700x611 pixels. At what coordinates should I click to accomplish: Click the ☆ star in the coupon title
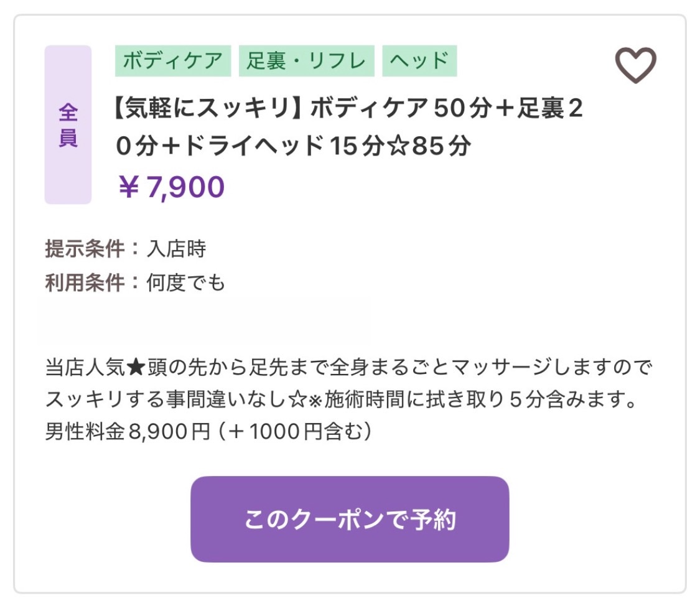[x=399, y=146]
